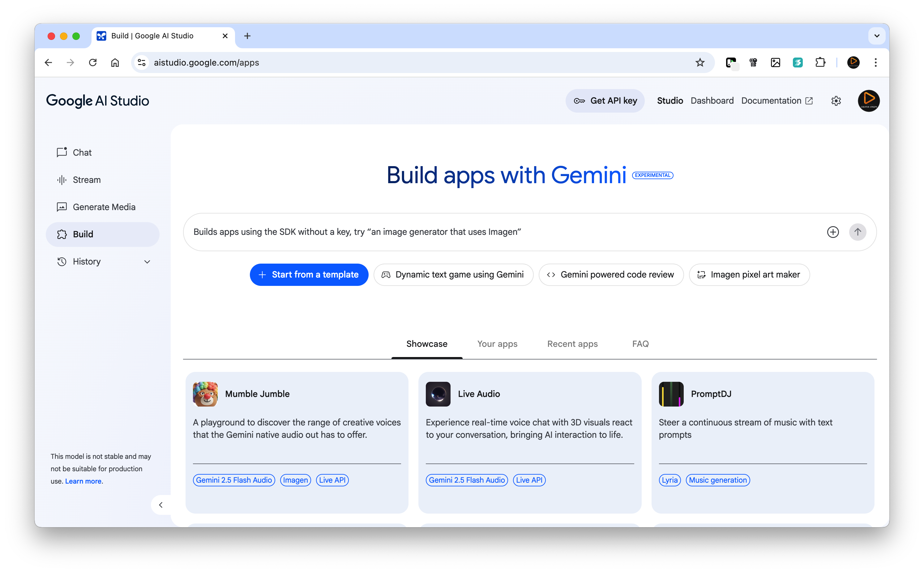
Task: Open the user profile avatar in AI Studio header
Action: click(x=868, y=101)
